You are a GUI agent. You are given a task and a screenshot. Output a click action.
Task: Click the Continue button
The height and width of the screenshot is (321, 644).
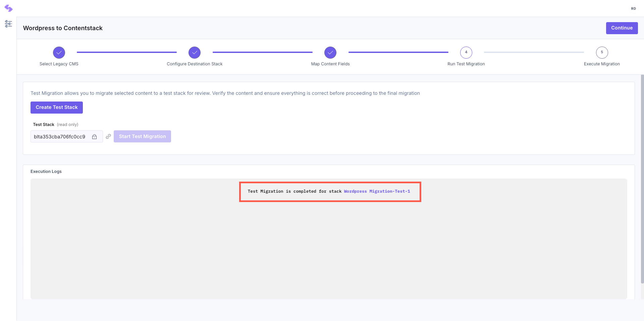tap(622, 28)
